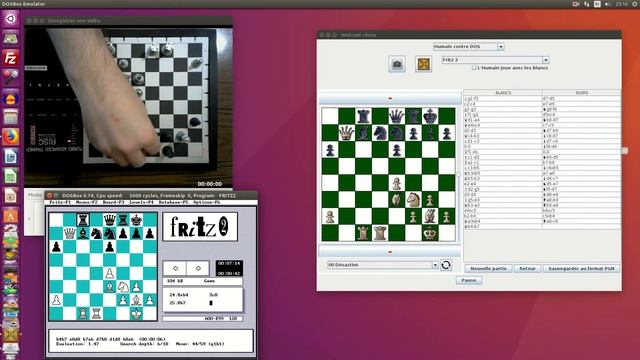640x360 pixels.
Task: Open the 'Humain contre DOS' mode dropdown
Action: (x=469, y=47)
